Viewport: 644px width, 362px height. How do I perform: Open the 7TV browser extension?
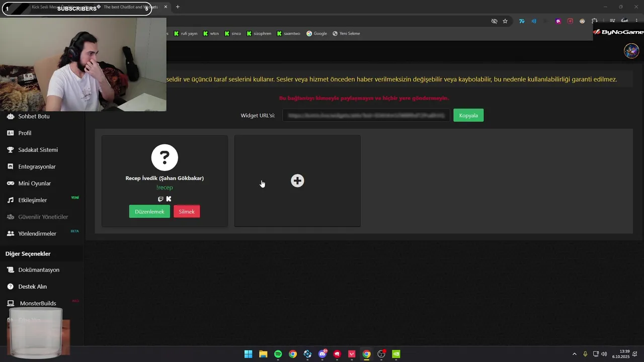click(522, 21)
